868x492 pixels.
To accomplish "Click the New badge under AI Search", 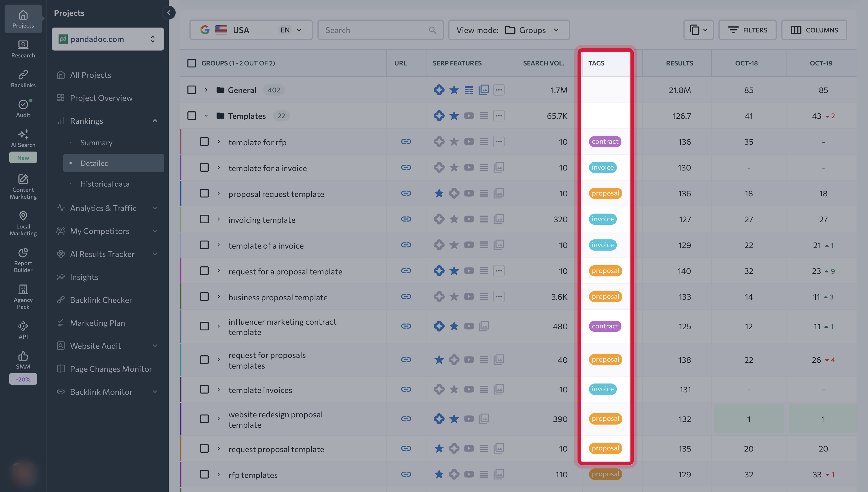I will point(23,158).
